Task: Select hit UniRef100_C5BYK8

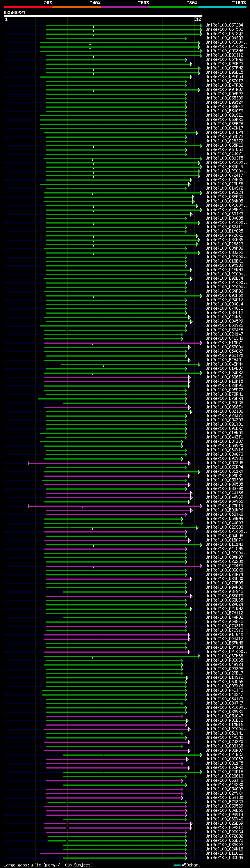Action: [224, 515]
